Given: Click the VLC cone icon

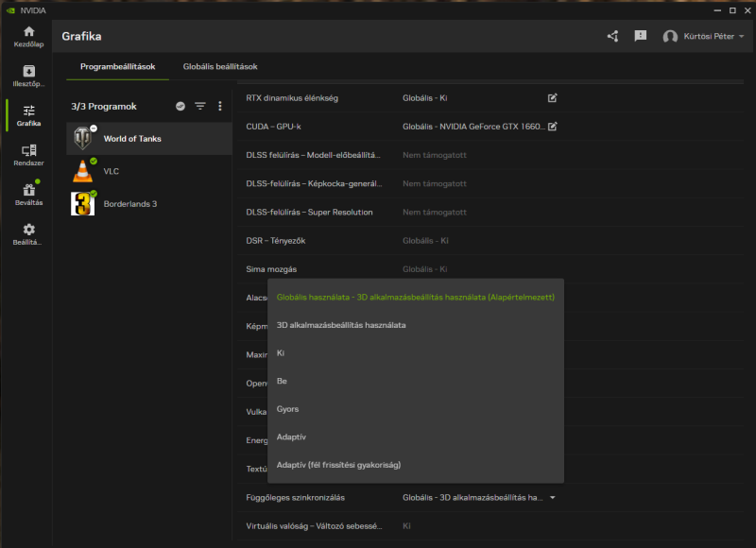Looking at the screenshot, I should click(x=82, y=171).
